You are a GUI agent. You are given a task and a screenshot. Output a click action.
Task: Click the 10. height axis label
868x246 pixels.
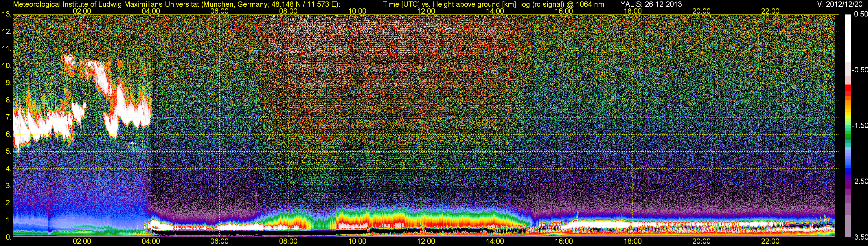click(6, 66)
